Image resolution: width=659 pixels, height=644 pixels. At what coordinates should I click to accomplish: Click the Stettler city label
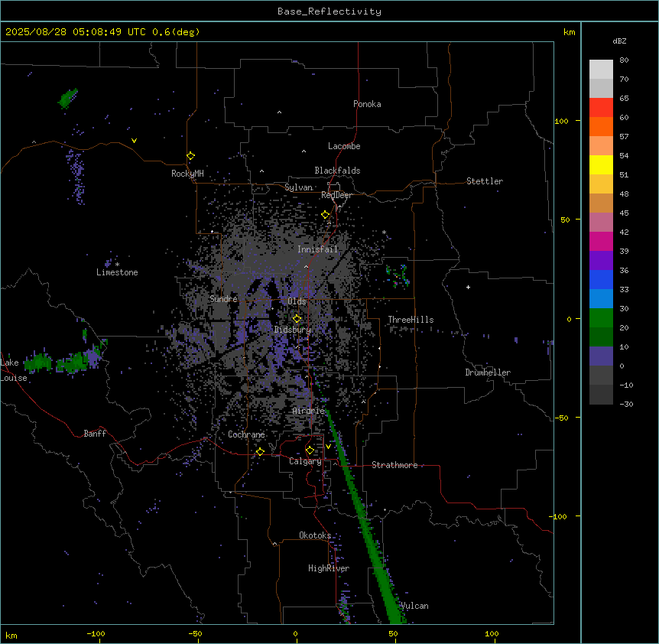coord(485,181)
